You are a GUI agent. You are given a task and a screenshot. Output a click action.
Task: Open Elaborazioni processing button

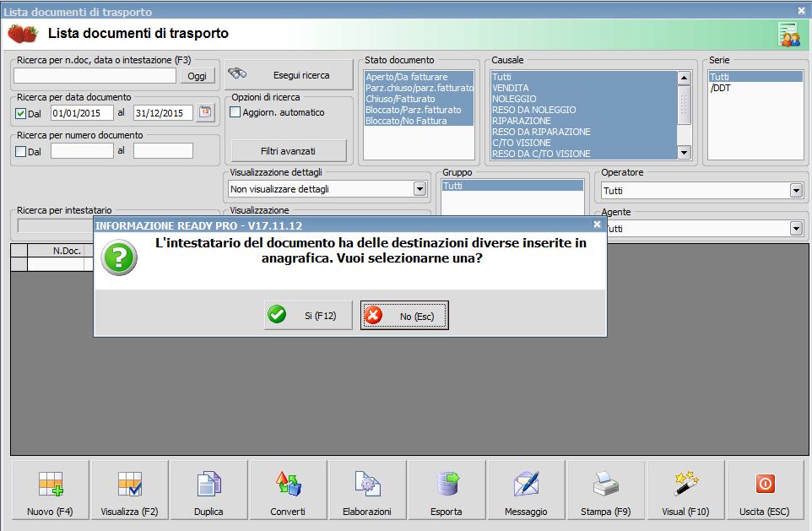[367, 490]
